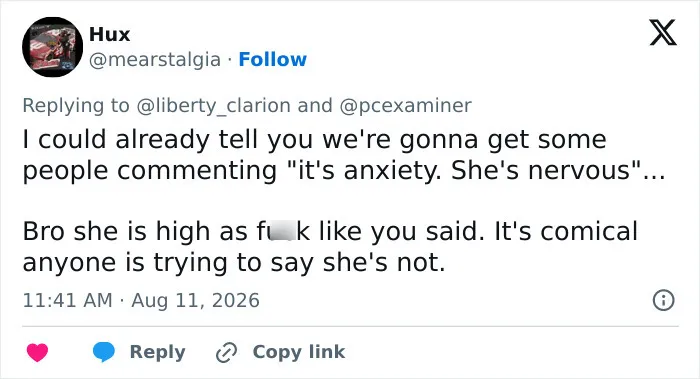
Task: Click the chain link icon
Action: [226, 352]
